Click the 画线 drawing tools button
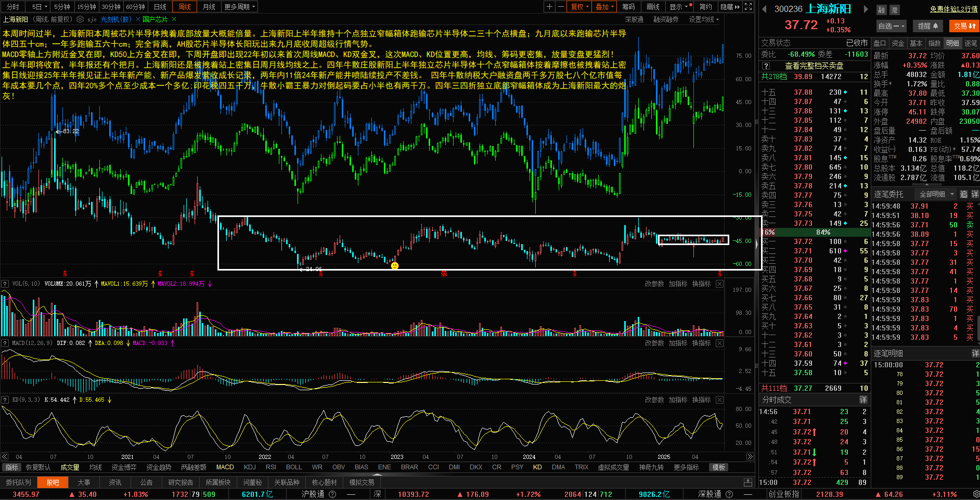 coord(653,7)
